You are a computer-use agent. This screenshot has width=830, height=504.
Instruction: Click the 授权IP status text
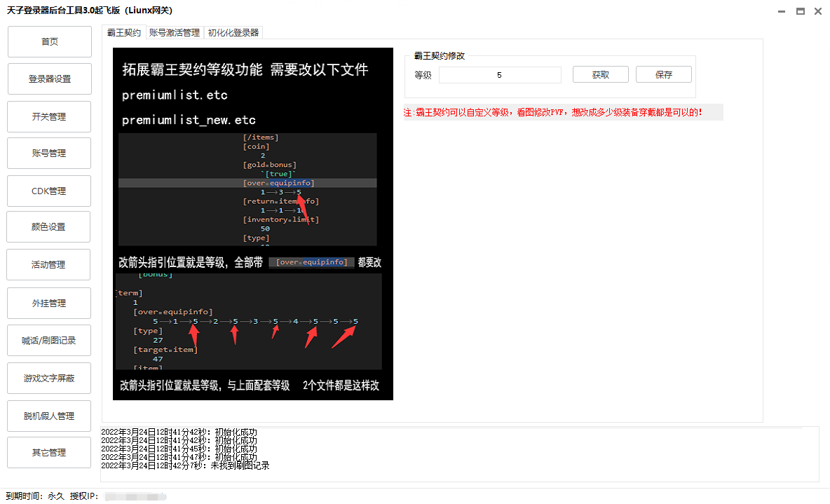click(x=84, y=496)
